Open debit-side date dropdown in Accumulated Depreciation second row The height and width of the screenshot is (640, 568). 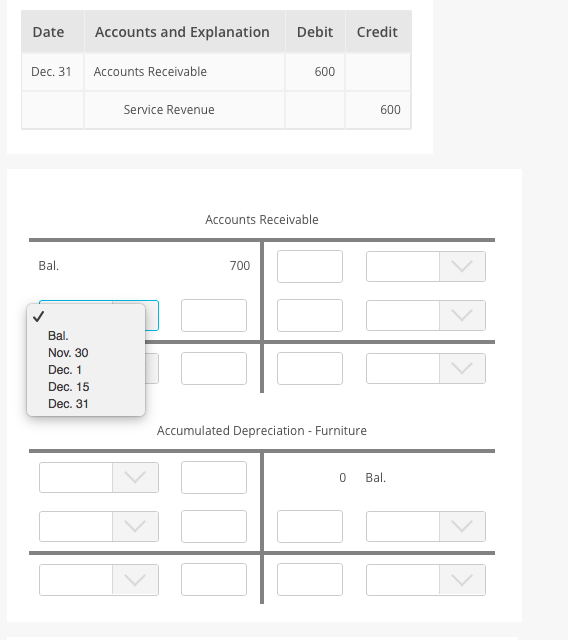99,527
